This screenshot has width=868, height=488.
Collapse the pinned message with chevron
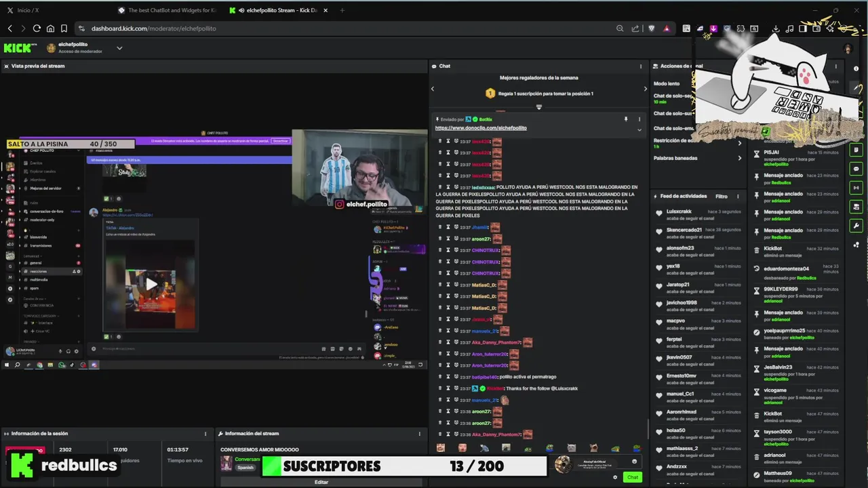pos(639,129)
